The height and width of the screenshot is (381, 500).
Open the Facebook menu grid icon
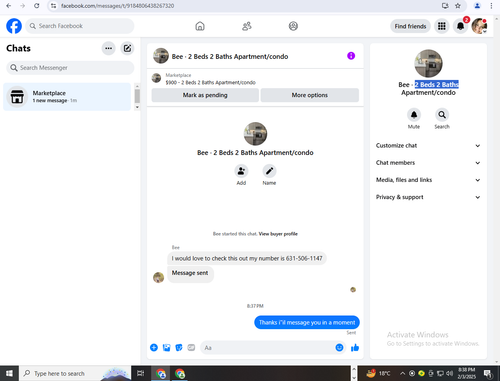442,26
